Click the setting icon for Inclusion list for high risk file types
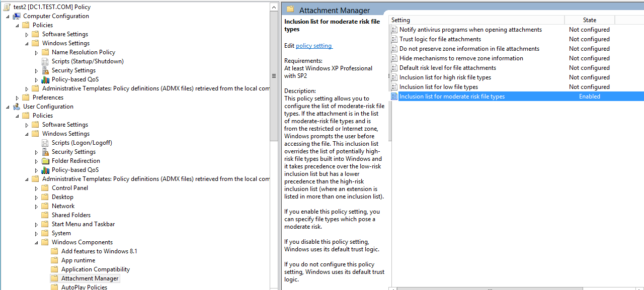This screenshot has width=644, height=290. click(394, 77)
